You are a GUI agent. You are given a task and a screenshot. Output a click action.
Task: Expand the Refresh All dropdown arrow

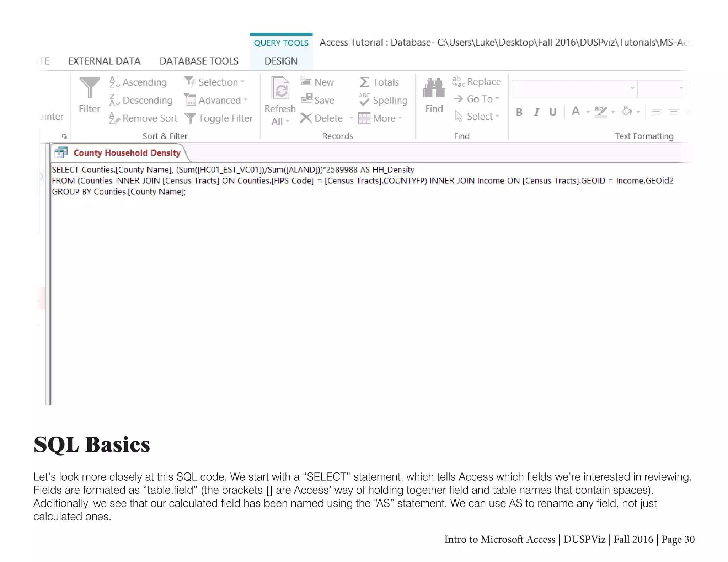point(288,121)
